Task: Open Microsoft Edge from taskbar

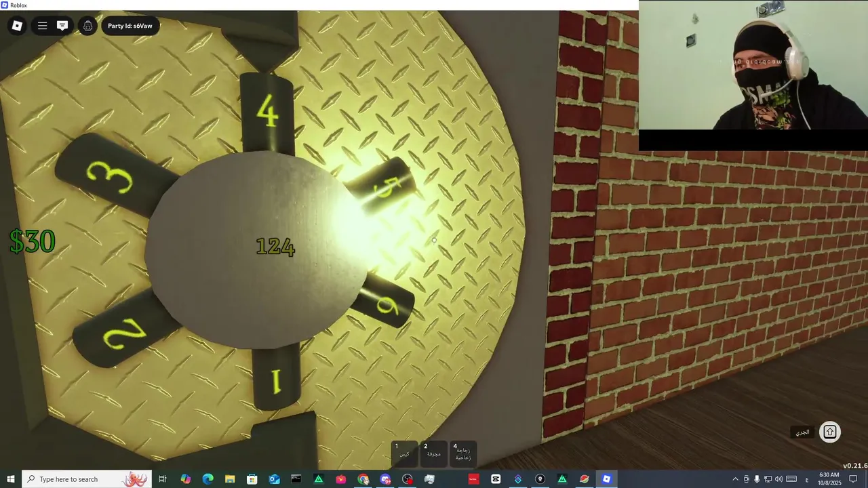Action: click(x=208, y=479)
